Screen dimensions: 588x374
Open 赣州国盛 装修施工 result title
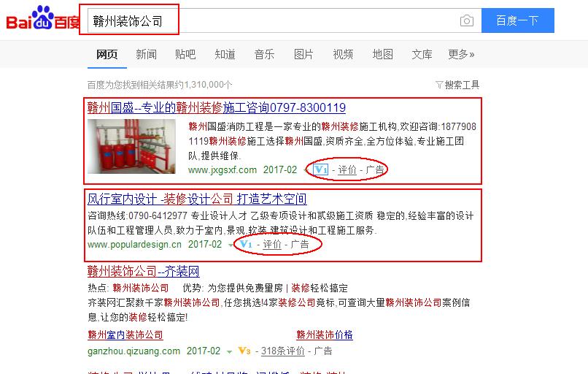[217, 108]
